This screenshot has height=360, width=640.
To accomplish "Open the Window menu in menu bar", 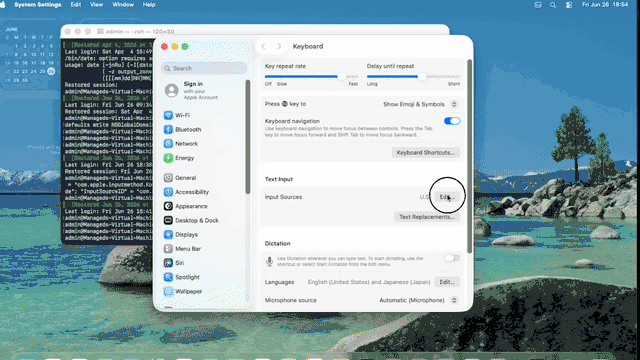I will coord(123,5).
